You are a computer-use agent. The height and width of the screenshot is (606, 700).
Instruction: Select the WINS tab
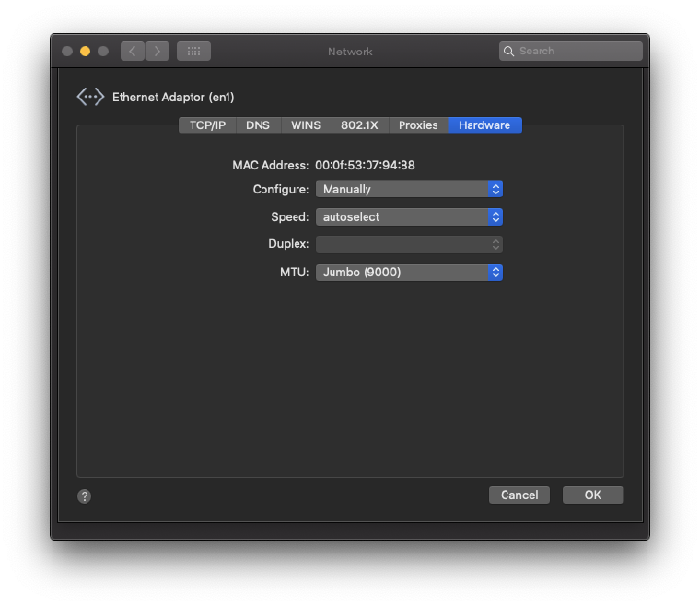[305, 125]
